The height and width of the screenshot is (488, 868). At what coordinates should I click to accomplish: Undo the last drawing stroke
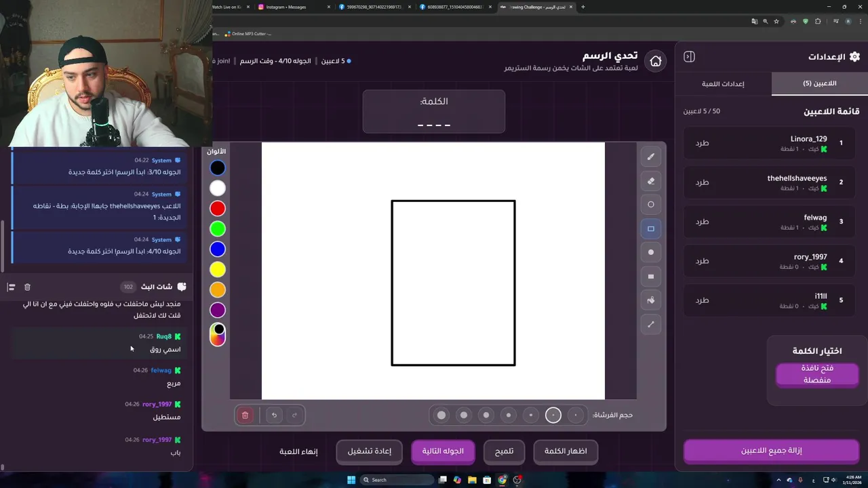tap(274, 415)
